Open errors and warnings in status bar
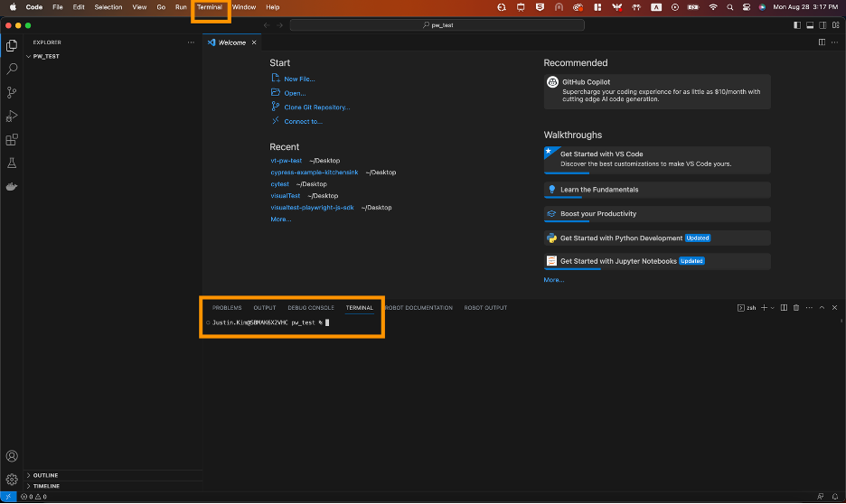The height and width of the screenshot is (504, 846). click(x=33, y=497)
